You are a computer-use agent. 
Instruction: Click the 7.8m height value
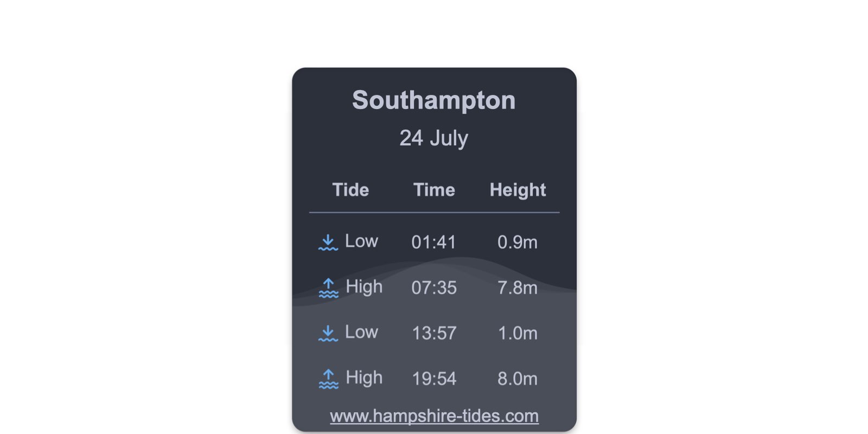518,288
